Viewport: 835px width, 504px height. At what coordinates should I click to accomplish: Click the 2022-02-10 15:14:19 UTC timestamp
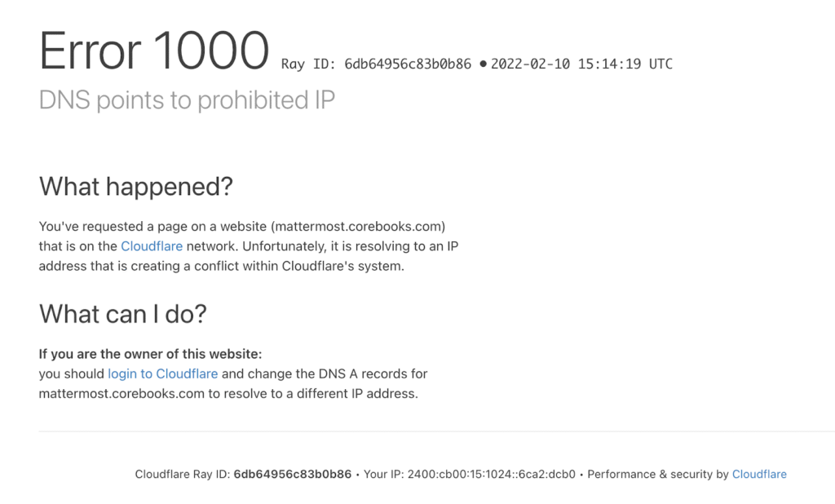click(581, 64)
